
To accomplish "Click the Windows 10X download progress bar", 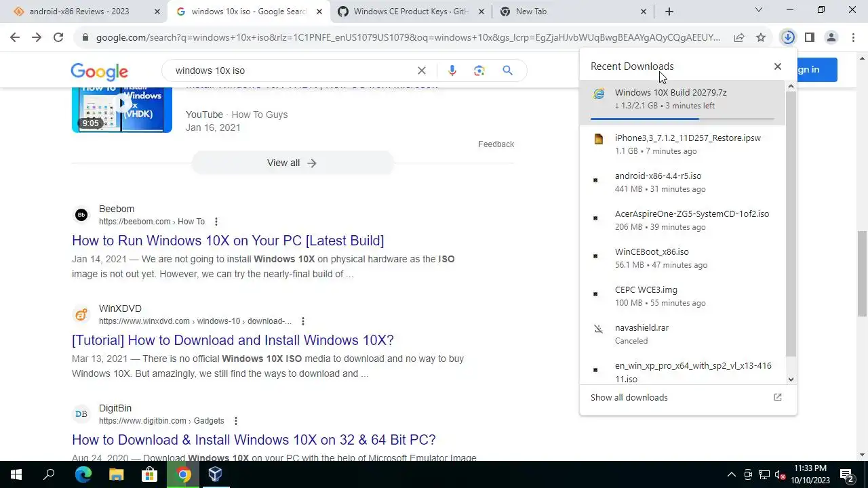I will pyautogui.click(x=682, y=119).
